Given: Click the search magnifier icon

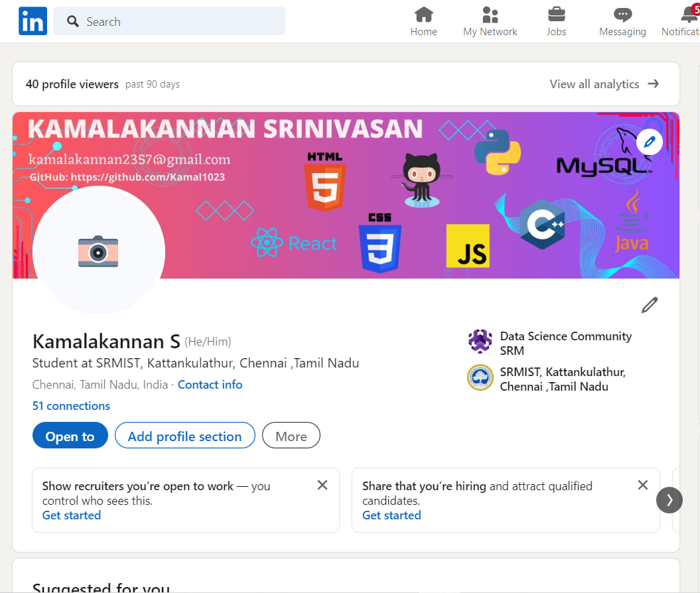Looking at the screenshot, I should coord(73,21).
